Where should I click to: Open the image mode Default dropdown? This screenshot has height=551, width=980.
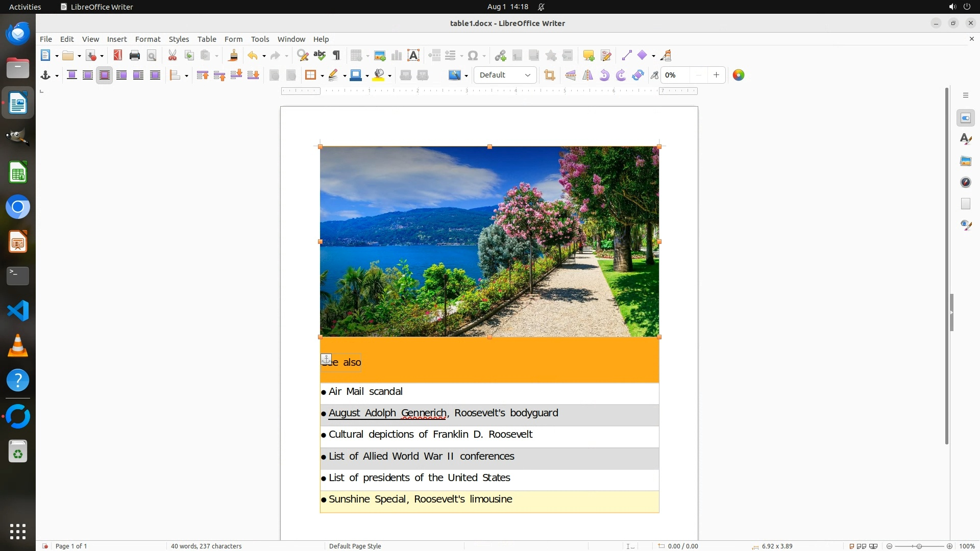(x=505, y=76)
